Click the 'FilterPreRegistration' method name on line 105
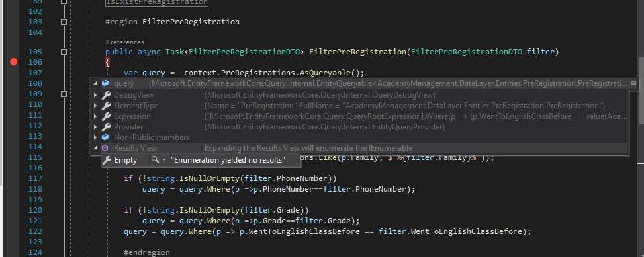Screen dimensions: 644x257 point(357,52)
